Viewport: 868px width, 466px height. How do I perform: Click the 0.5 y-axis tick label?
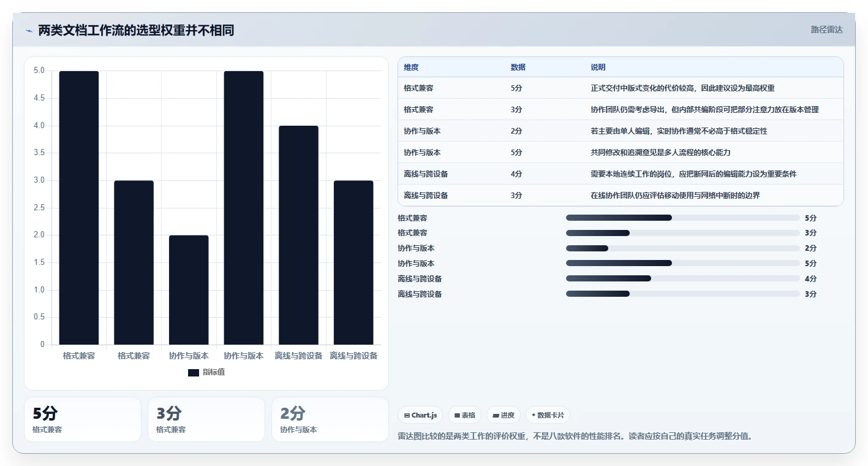pyautogui.click(x=39, y=317)
